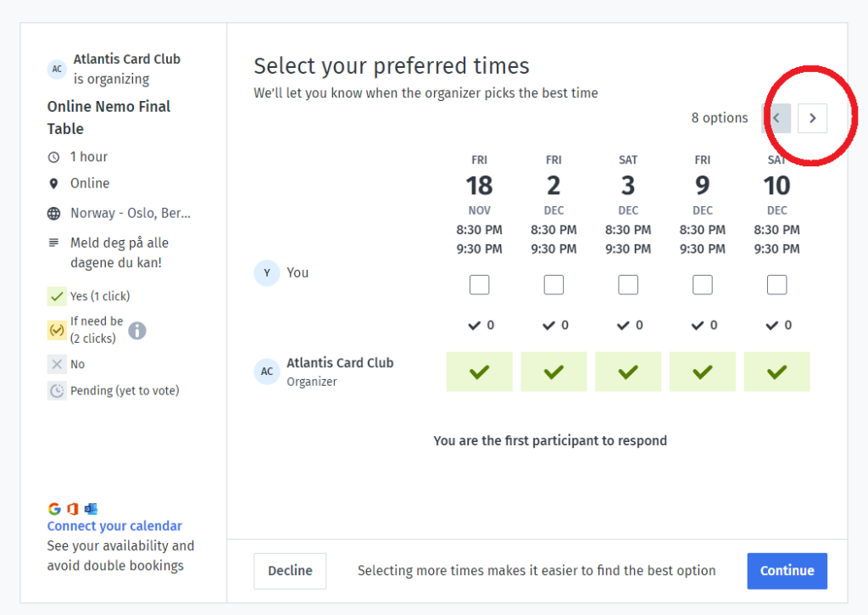The width and height of the screenshot is (868, 615).
Task: Click the Decline button
Action: pyautogui.click(x=290, y=571)
